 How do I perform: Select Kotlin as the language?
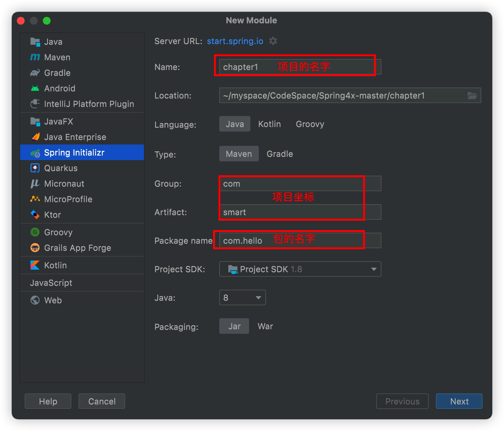[270, 124]
